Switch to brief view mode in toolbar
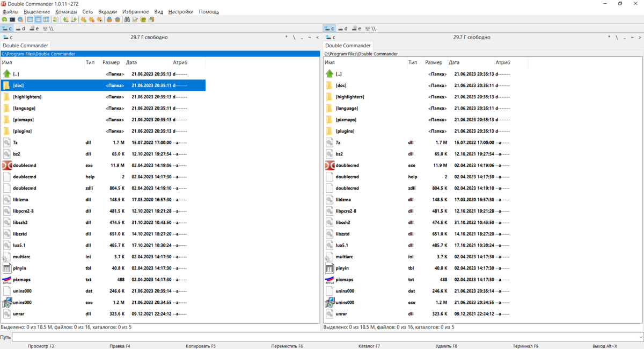Image resolution: width=644 pixels, height=349 pixels. pyautogui.click(x=30, y=19)
